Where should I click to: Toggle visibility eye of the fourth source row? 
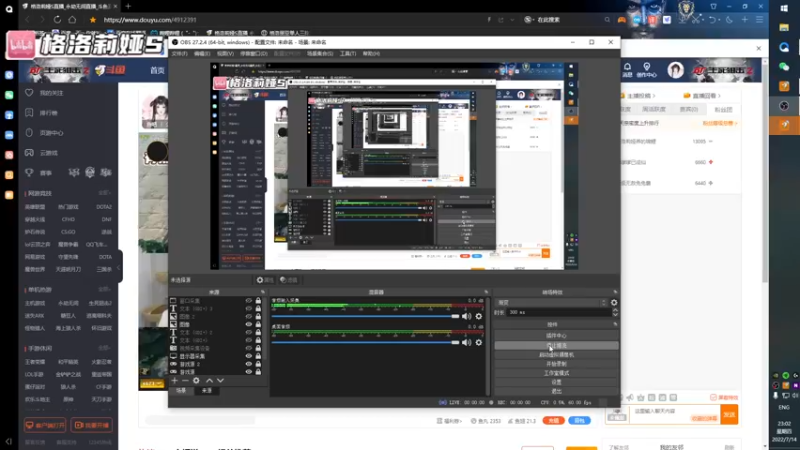(248, 324)
